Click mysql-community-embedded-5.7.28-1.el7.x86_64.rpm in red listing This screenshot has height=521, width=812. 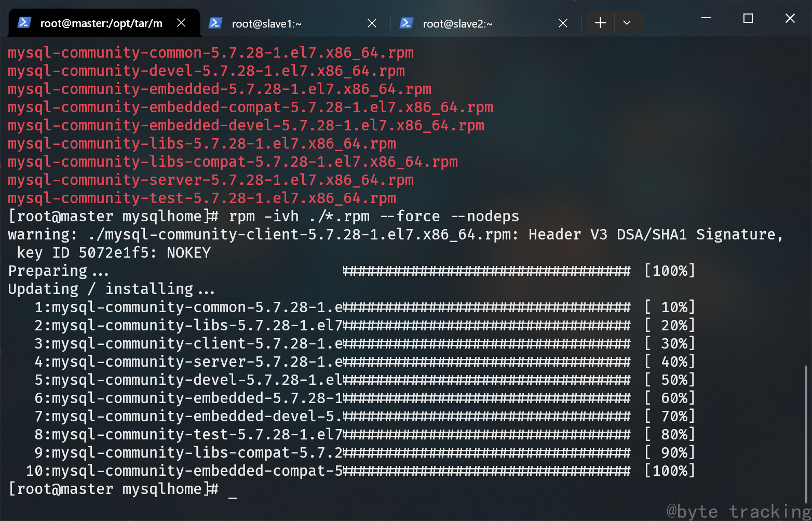[220, 89]
